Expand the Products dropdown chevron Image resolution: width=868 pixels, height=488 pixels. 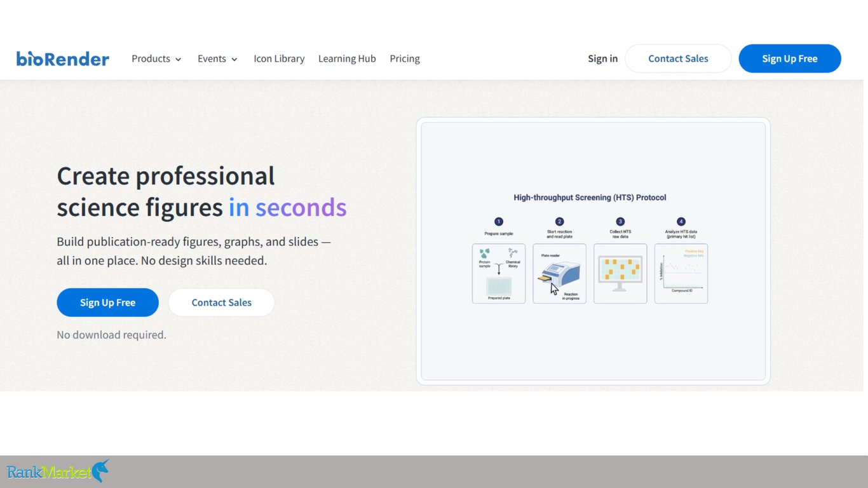[x=178, y=59]
